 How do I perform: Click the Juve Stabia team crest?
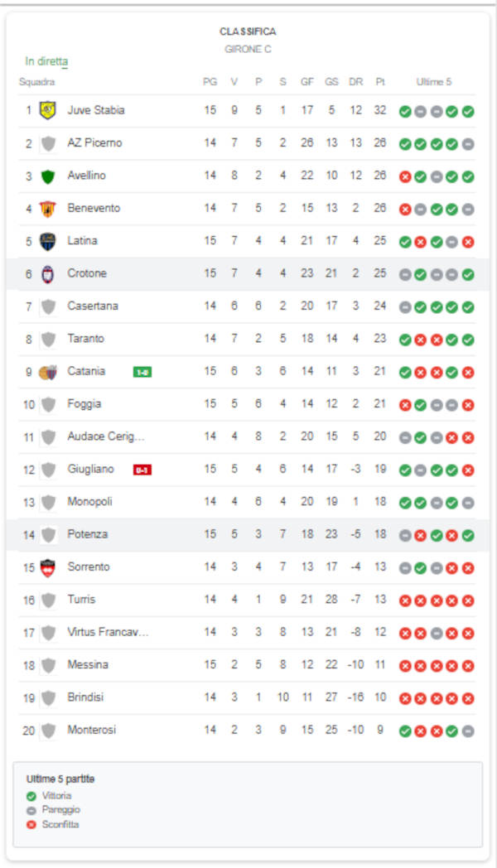coord(48,110)
